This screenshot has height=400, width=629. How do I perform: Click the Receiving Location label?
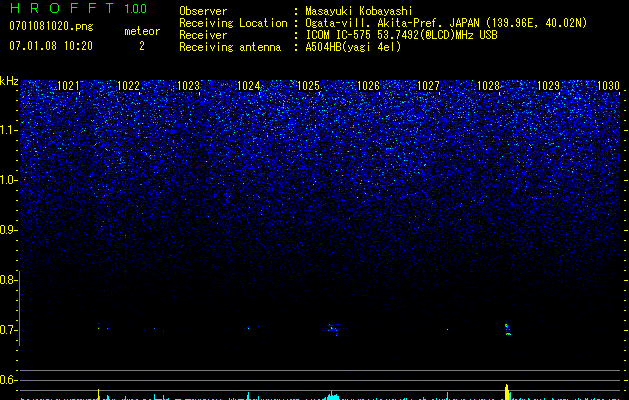233,23
